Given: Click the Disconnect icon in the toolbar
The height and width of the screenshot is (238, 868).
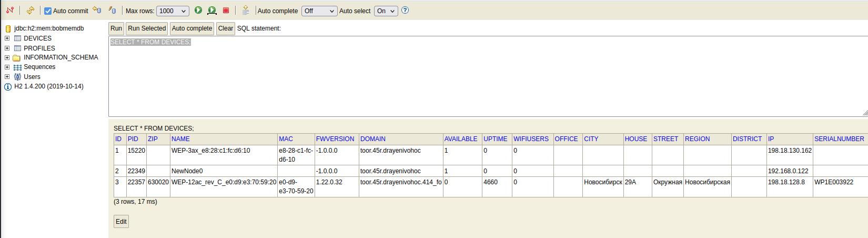Looking at the screenshot, I should coord(9,10).
